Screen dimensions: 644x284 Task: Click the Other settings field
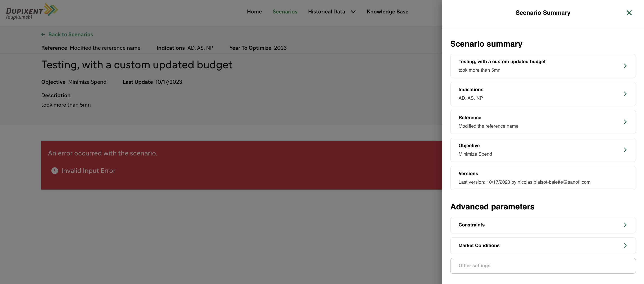point(543,266)
